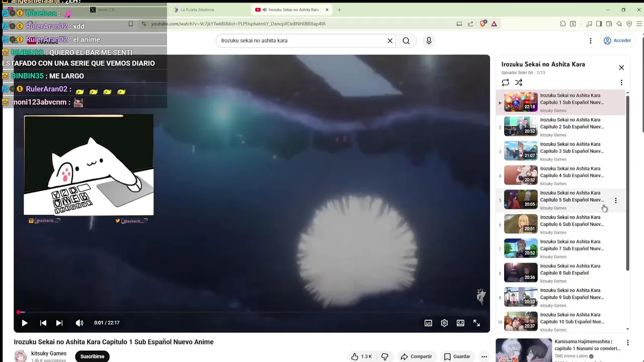Select Capitulo 6 in playlist

point(560,224)
